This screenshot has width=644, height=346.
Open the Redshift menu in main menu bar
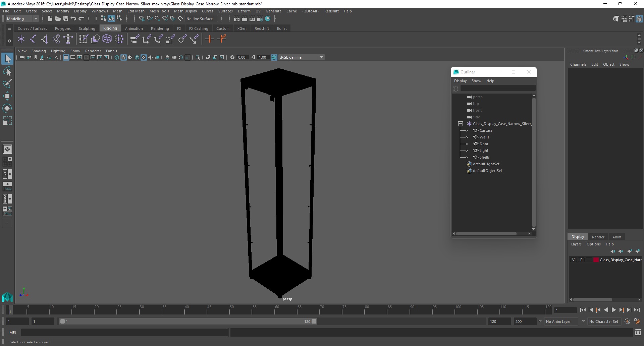click(x=331, y=11)
